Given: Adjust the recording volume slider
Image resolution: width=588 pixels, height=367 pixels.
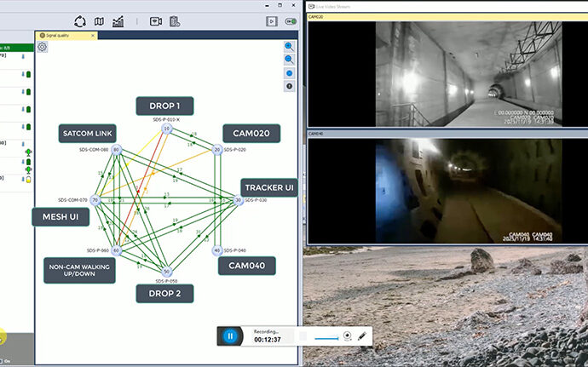Looking at the screenshot, I should click(x=327, y=337).
